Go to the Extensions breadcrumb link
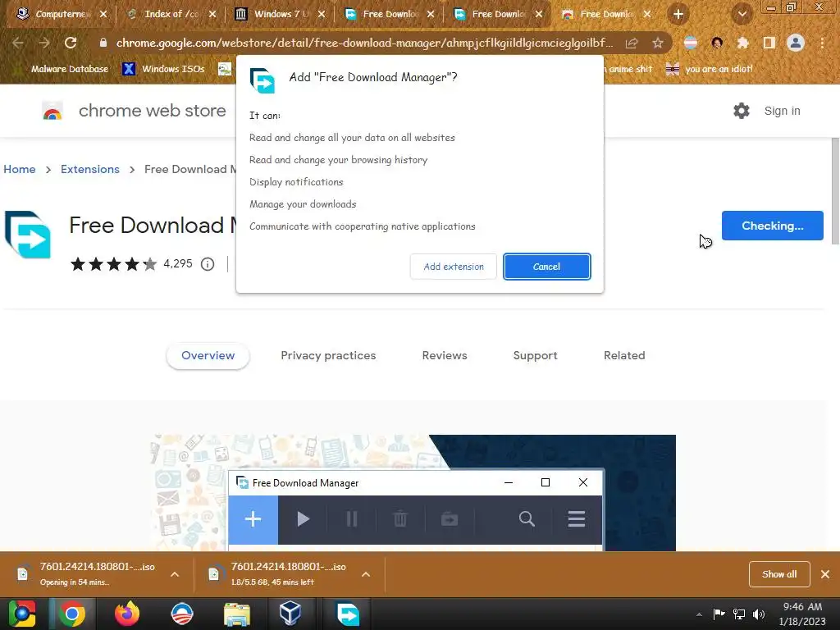840x630 pixels. [x=90, y=169]
